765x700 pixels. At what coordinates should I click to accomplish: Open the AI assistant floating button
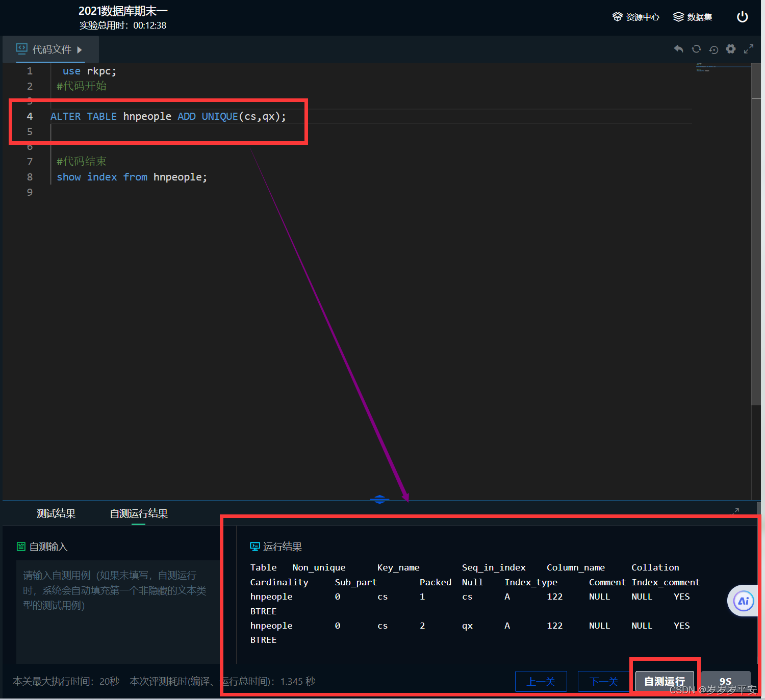tap(743, 601)
